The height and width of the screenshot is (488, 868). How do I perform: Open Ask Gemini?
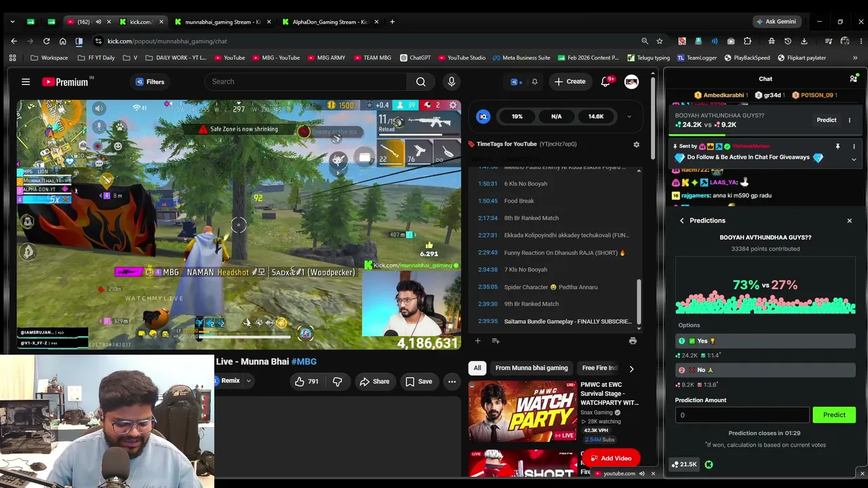click(x=778, y=22)
